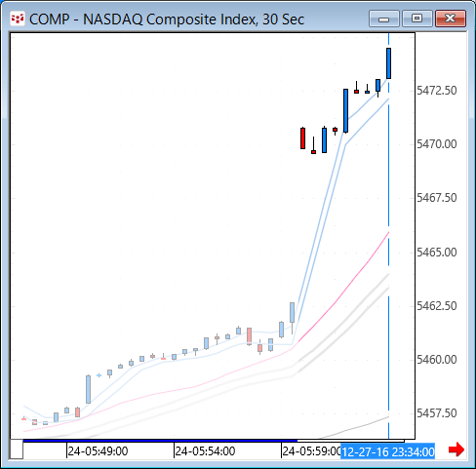Click the blue time scrollbar

[160, 441]
